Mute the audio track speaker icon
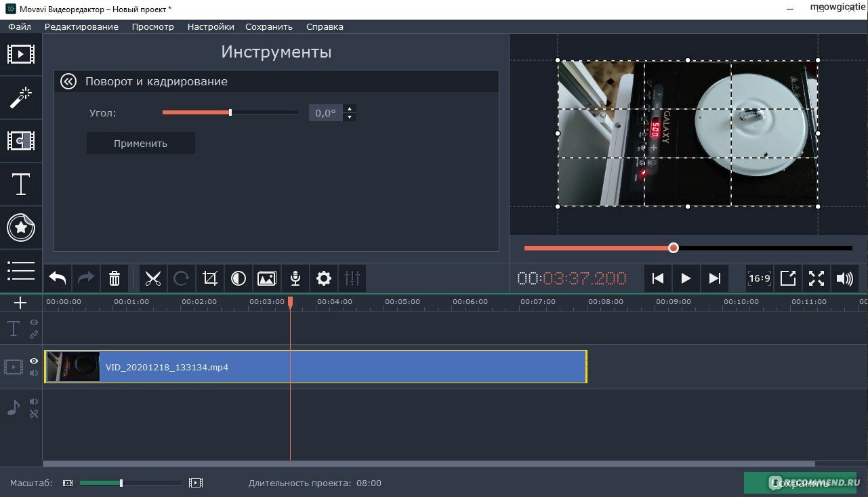868x497 pixels. coord(34,402)
